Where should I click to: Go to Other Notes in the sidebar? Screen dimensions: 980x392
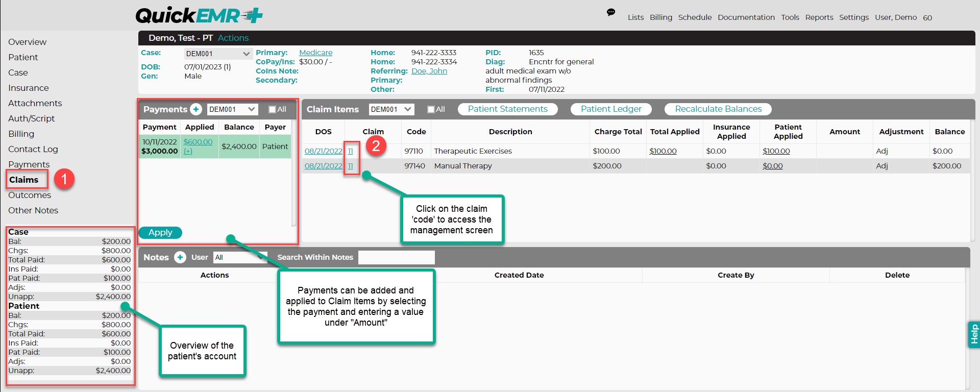[33, 210]
